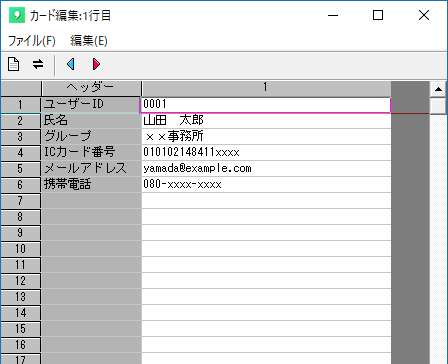The image size is (448, 364).
Task: Click the green app icon in title bar
Action: click(17, 15)
